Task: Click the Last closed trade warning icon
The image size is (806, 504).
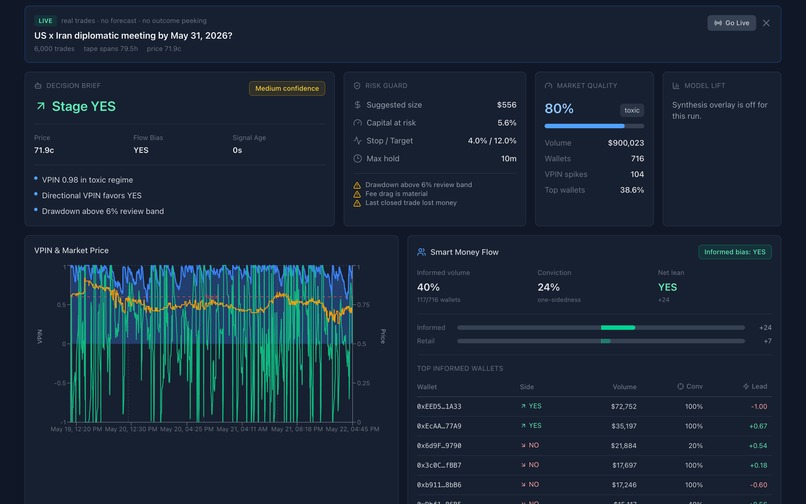Action: (357, 203)
